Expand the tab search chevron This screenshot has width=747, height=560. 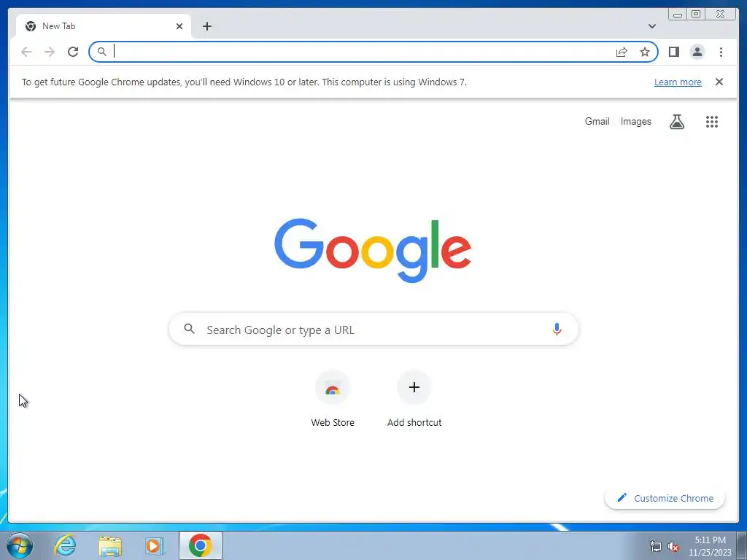(651, 26)
